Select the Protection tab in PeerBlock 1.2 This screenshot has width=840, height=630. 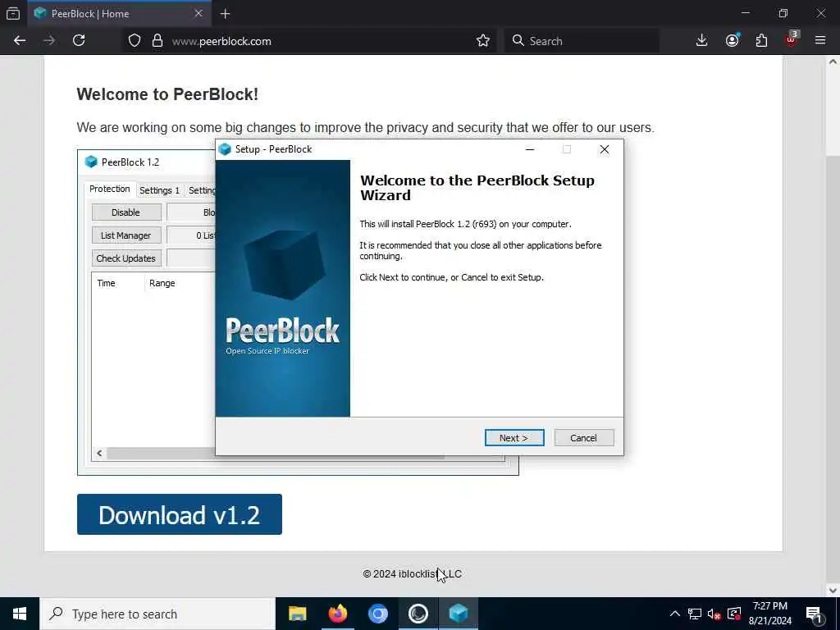[x=109, y=189]
